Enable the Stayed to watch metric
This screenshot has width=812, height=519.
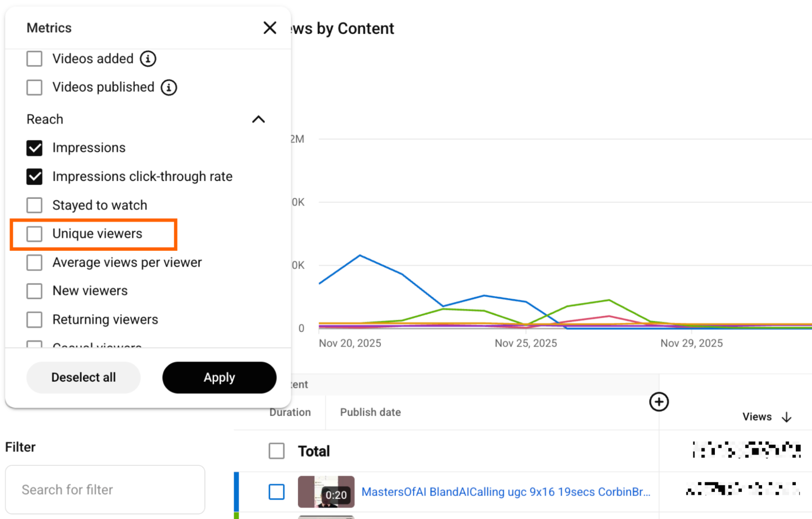[34, 205]
